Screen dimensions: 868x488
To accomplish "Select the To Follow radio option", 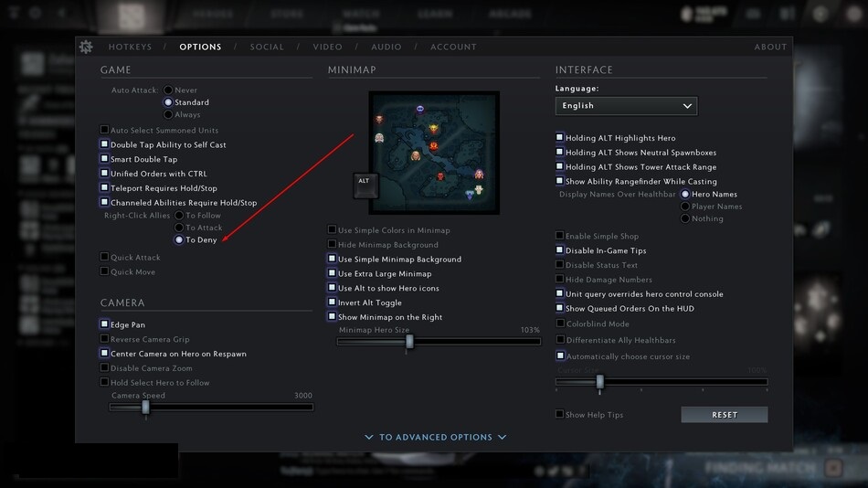I will [x=179, y=215].
